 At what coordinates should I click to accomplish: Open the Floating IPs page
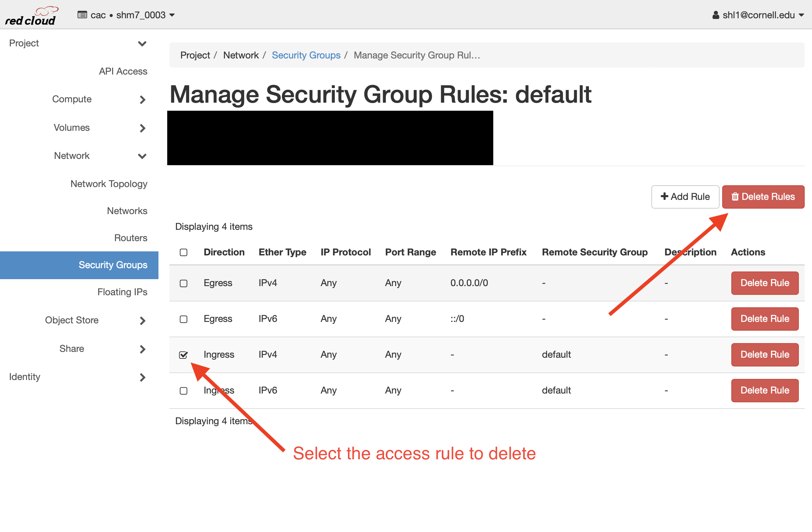tap(122, 292)
